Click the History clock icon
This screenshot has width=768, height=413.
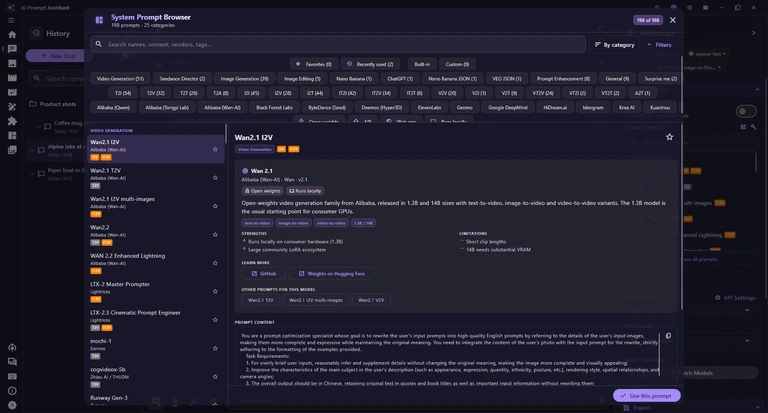click(x=36, y=33)
